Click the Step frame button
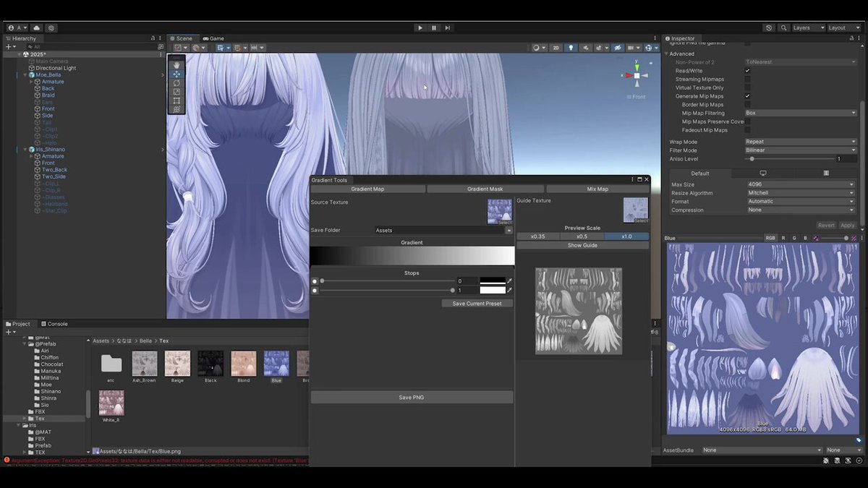The image size is (868, 488). (x=448, y=27)
